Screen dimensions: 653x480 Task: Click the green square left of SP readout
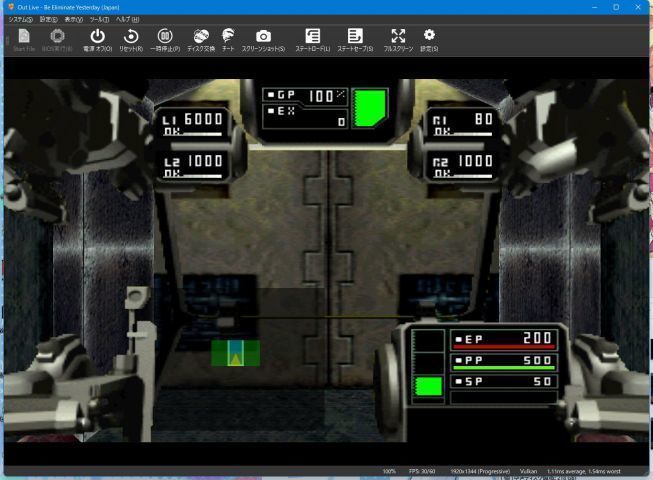[429, 386]
